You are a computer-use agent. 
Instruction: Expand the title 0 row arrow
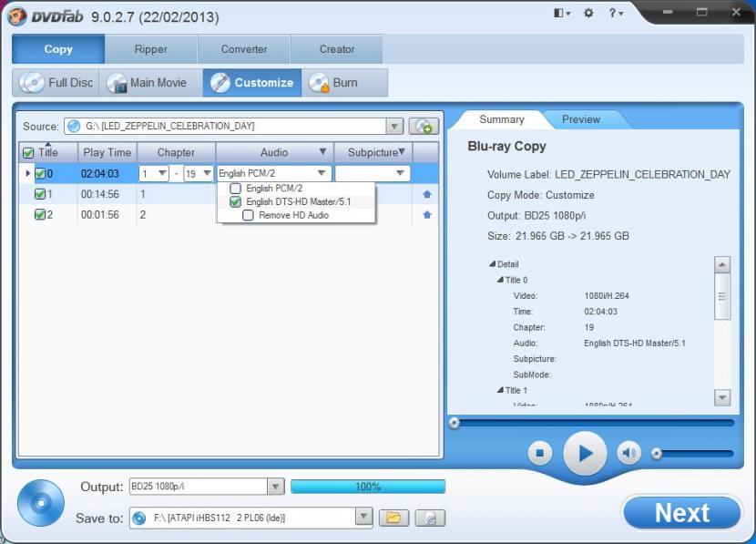tap(28, 173)
